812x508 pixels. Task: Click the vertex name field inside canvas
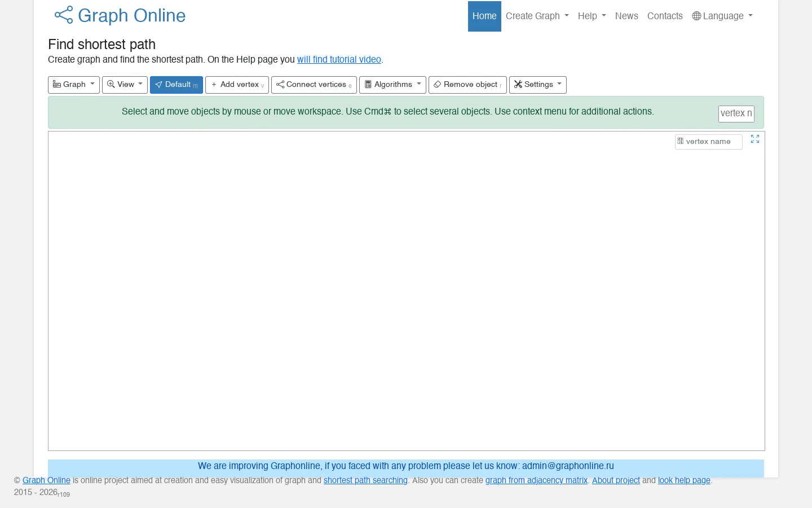point(709,142)
